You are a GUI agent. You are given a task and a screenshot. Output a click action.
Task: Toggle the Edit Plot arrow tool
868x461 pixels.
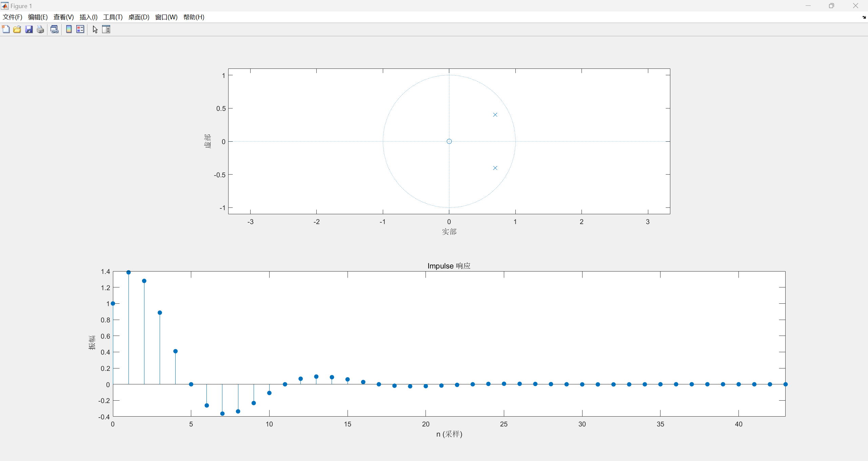tap(95, 29)
